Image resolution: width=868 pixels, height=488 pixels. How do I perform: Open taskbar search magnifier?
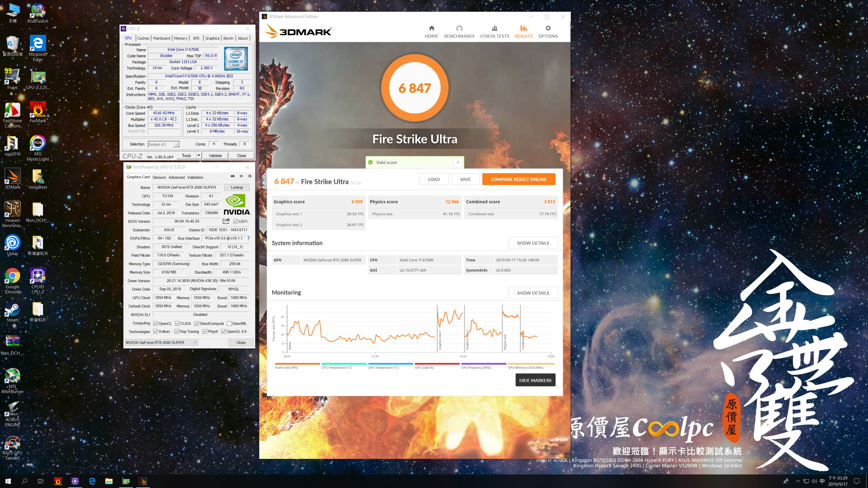pos(24,481)
